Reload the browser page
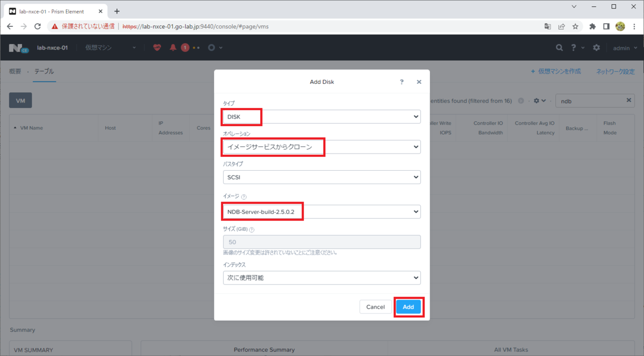644x356 pixels. [x=38, y=26]
